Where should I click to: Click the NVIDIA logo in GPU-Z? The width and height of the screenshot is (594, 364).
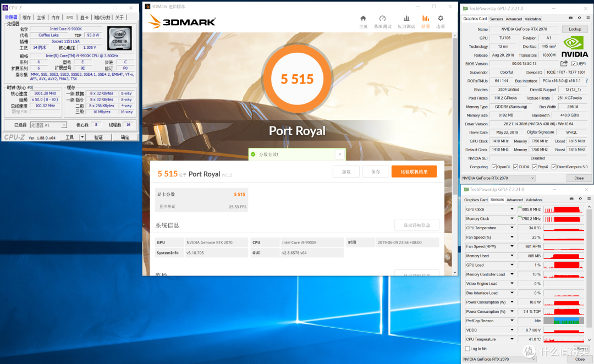click(x=574, y=47)
